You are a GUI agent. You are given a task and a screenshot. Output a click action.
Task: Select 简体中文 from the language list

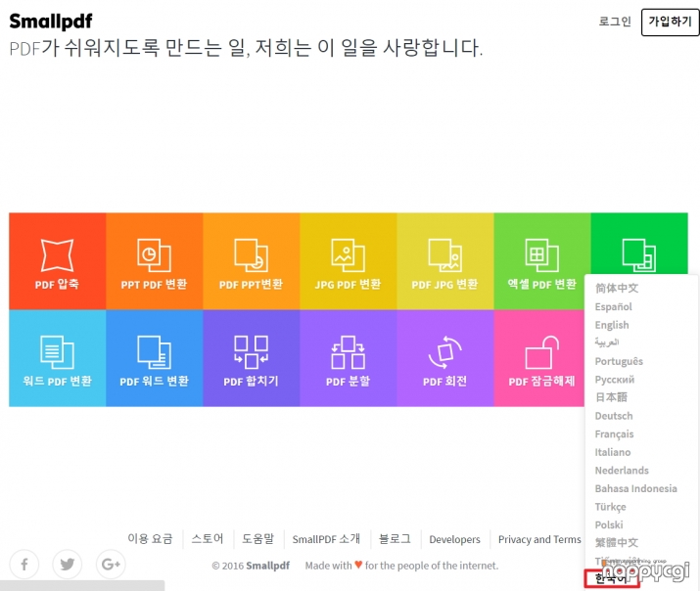click(617, 288)
